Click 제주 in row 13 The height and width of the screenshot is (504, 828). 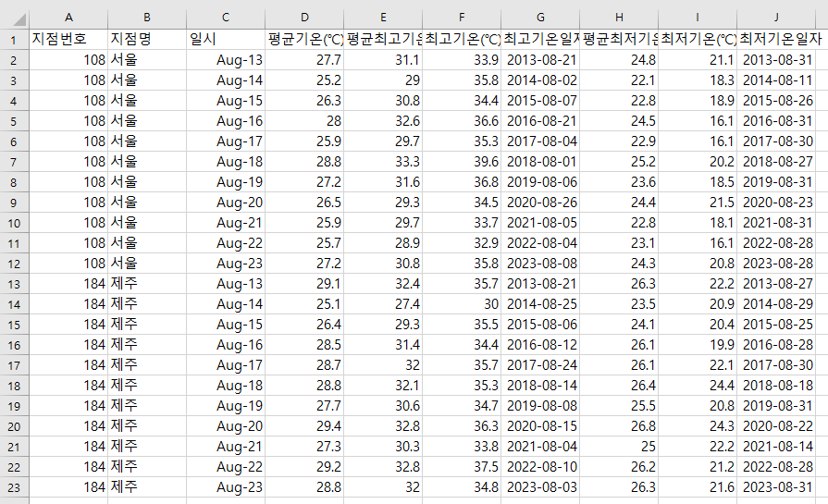click(x=147, y=283)
